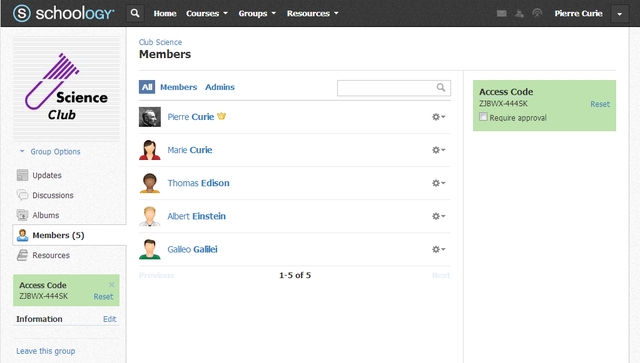Collapse the Group Options expander

pyautogui.click(x=50, y=151)
